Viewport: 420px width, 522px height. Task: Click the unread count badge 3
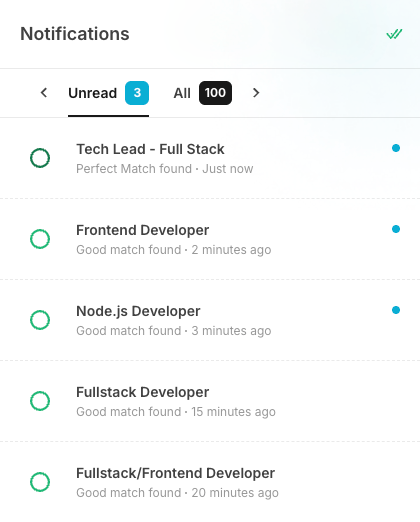[x=137, y=93]
